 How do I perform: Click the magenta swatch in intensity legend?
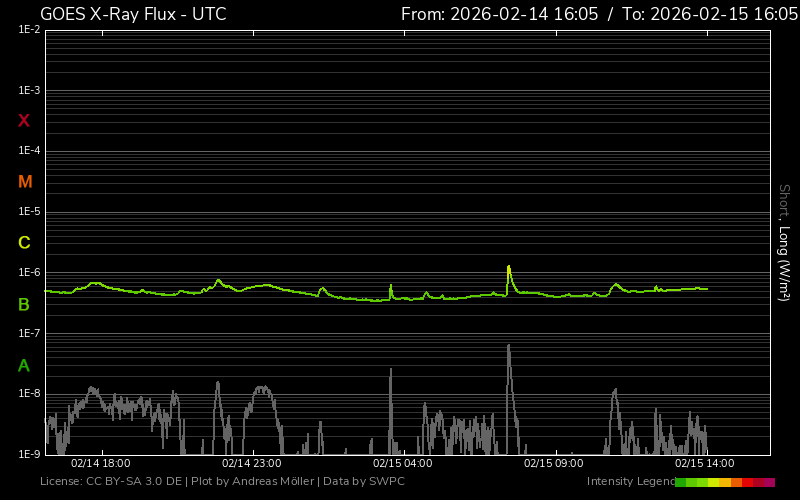pos(769,482)
